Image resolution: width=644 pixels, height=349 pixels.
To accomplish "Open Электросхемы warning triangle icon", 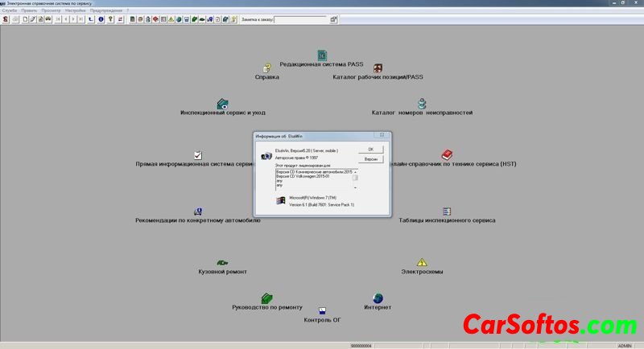I will tap(422, 262).
